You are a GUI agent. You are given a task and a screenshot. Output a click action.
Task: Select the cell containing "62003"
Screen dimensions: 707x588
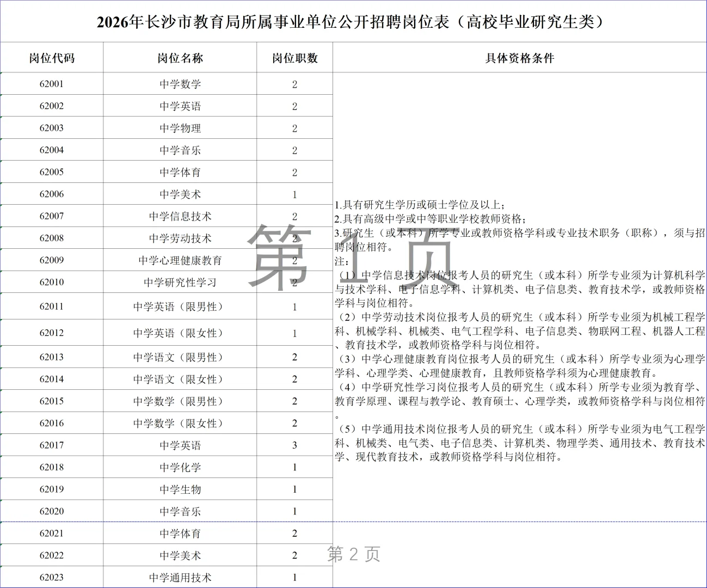(x=52, y=128)
